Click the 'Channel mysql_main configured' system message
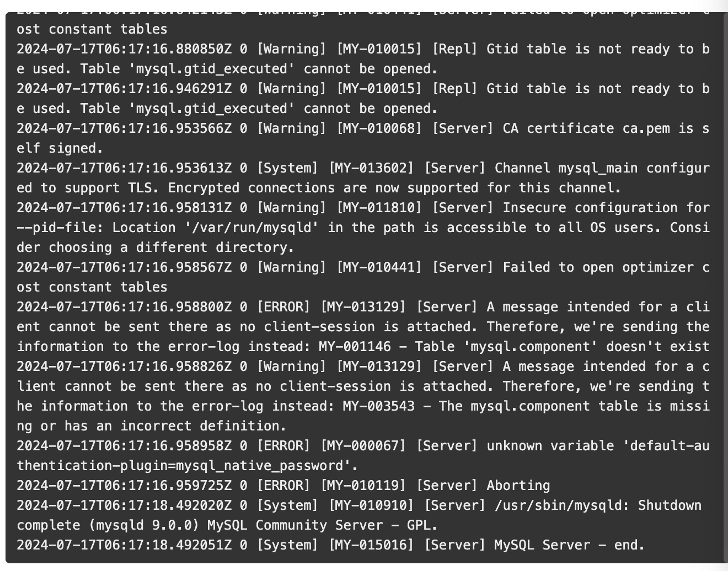Image resolution: width=728 pixels, height=571 pixels. [363, 178]
